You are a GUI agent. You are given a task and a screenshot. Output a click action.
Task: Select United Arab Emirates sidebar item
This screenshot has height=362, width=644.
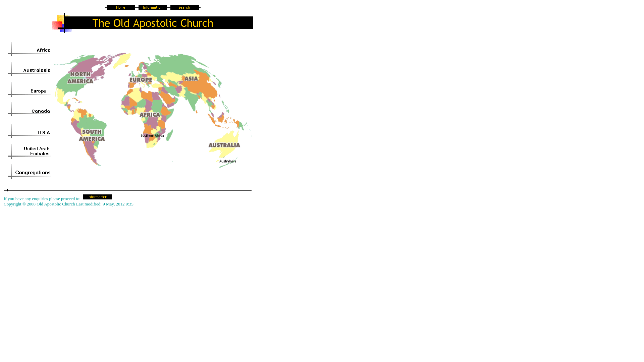(x=30, y=151)
